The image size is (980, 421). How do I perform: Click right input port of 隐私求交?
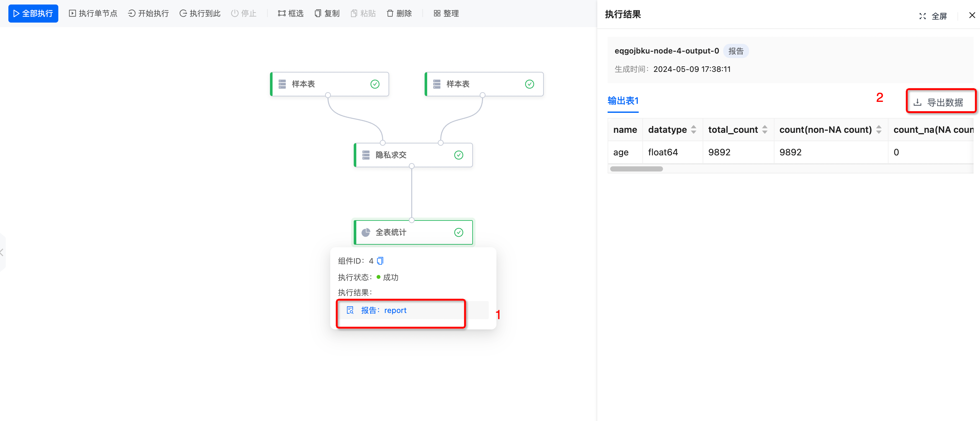440,143
